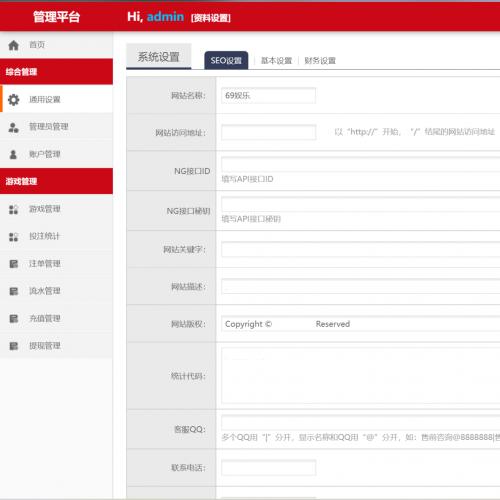Image resolution: width=500 pixels, height=500 pixels.
Task: Click the 投注统计 icon
Action: tap(13, 237)
